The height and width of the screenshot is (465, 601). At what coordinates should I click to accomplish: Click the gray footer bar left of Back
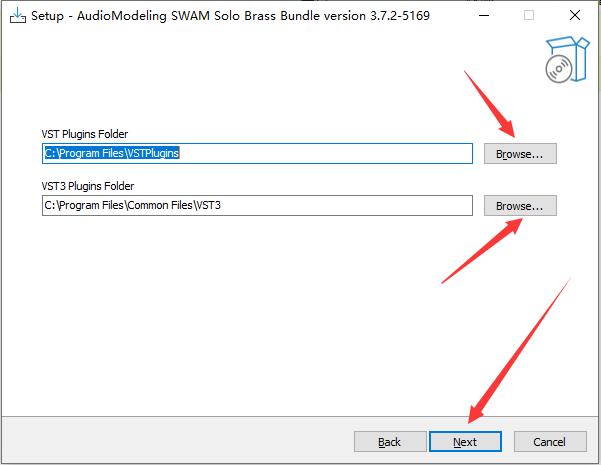coord(178,440)
